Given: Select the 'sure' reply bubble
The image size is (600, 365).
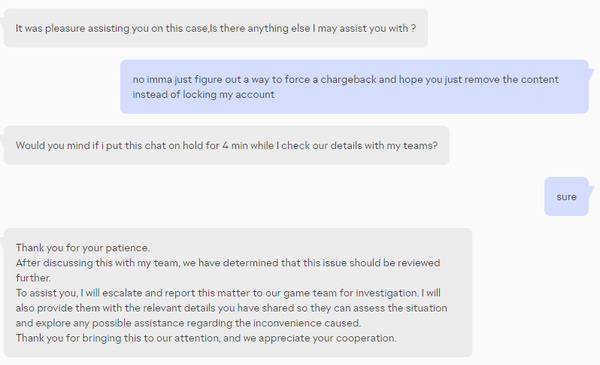Looking at the screenshot, I should [566, 197].
